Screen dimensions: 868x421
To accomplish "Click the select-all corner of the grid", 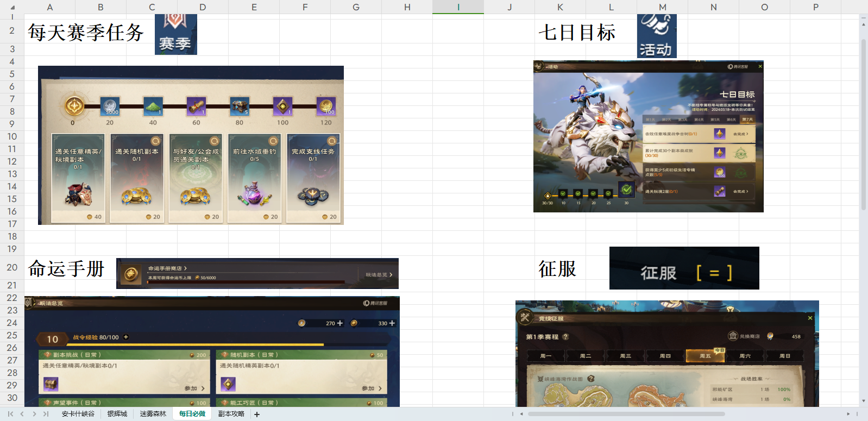I will pos(12,7).
